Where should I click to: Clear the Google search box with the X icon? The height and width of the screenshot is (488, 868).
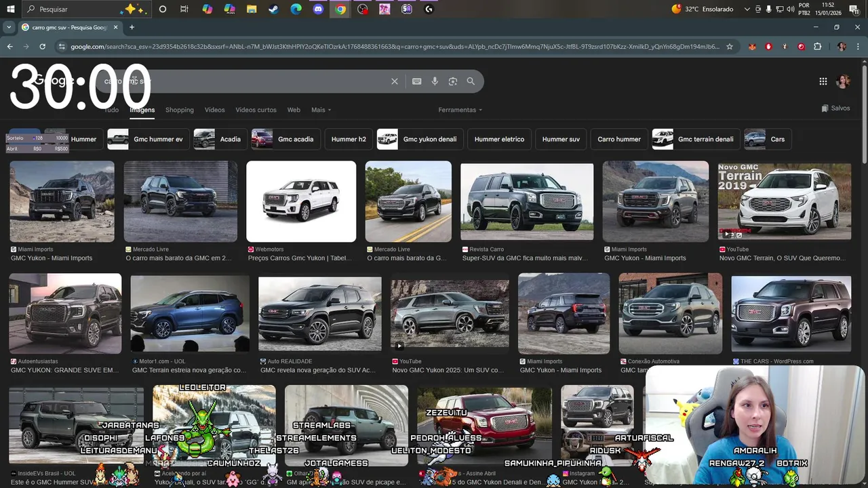395,81
